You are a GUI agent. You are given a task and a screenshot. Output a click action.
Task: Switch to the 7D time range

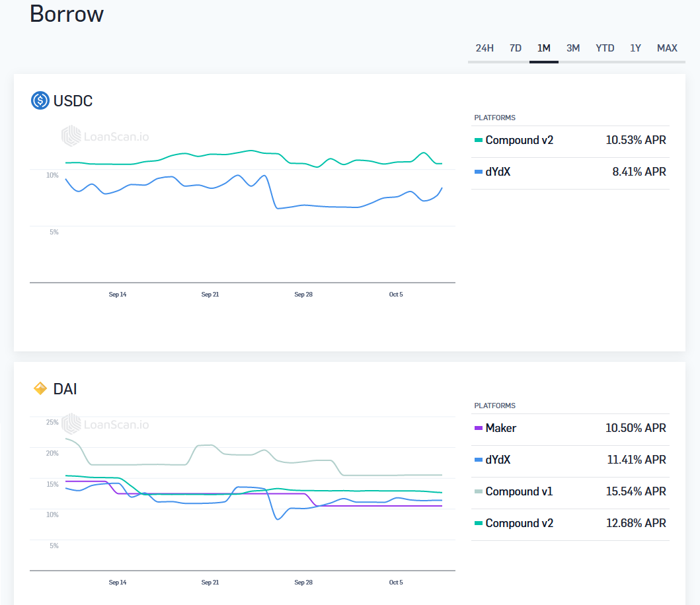point(516,48)
